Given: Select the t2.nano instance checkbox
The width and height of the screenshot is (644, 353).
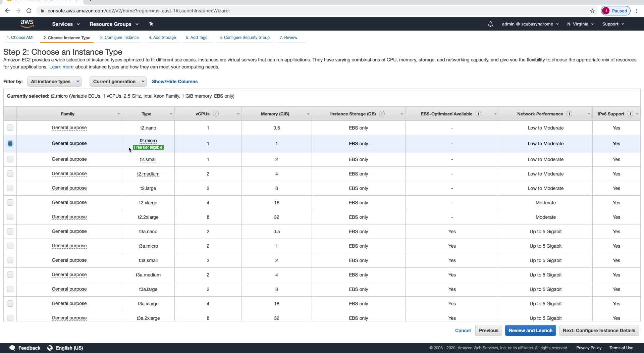Looking at the screenshot, I should pyautogui.click(x=10, y=128).
